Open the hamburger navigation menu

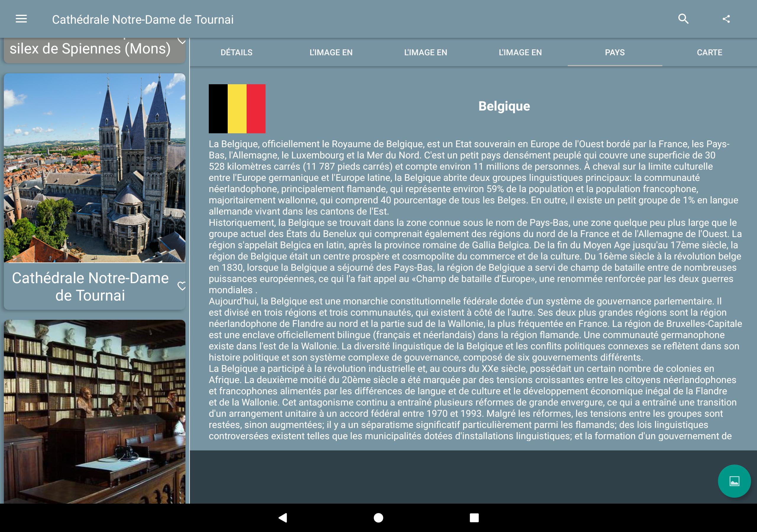point(21,19)
